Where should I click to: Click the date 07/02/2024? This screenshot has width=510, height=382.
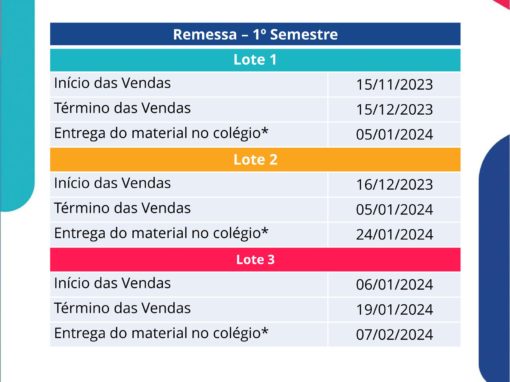click(x=394, y=335)
